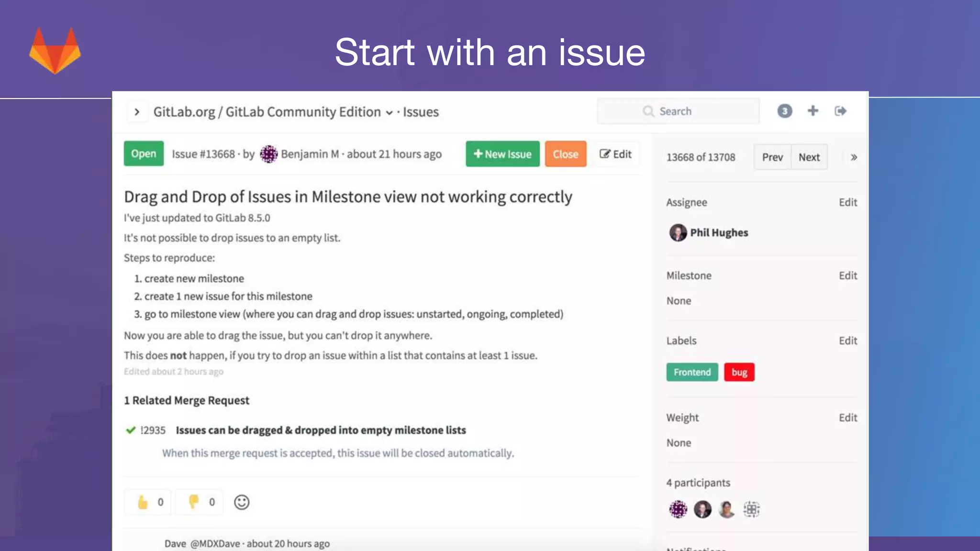This screenshot has height=551, width=980.
Task: Give a thumbs up to the issue
Action: [148, 502]
